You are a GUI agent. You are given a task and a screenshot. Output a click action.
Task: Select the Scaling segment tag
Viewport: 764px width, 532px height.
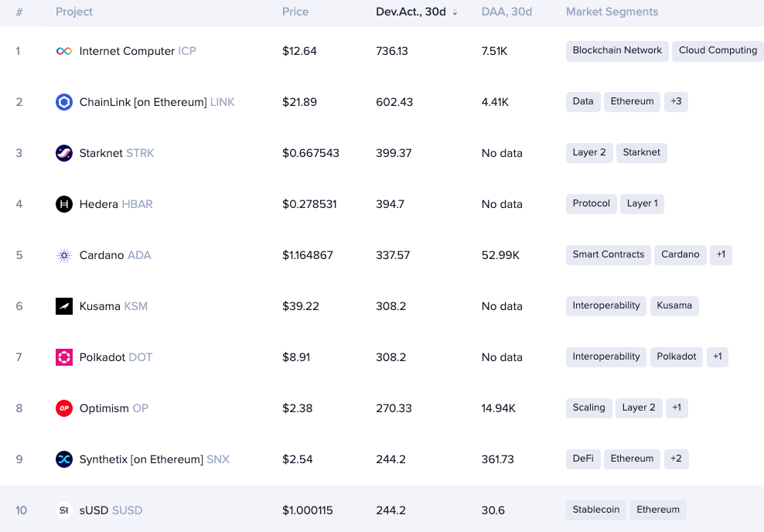(588, 408)
